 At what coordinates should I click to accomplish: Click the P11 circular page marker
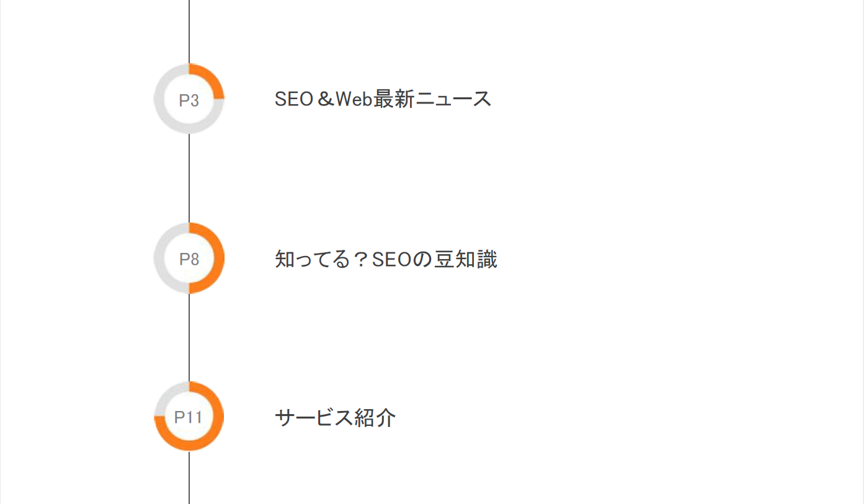tap(189, 417)
